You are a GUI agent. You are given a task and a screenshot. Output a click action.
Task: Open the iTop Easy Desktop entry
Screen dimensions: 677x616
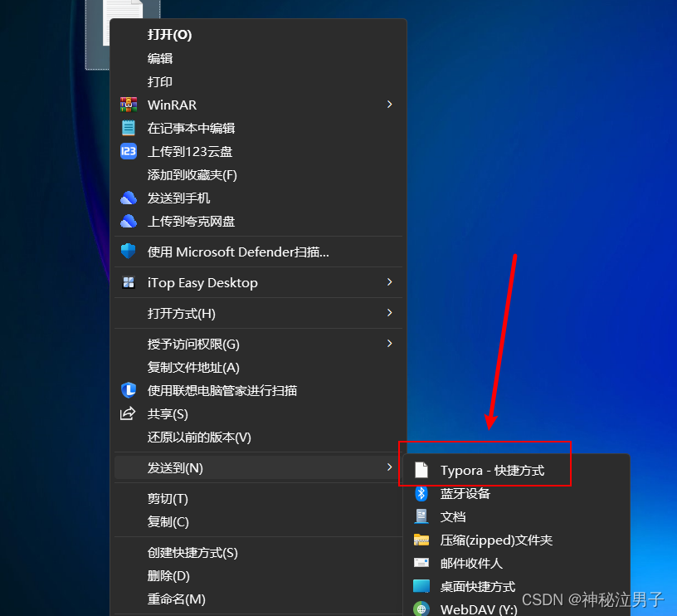(x=259, y=282)
